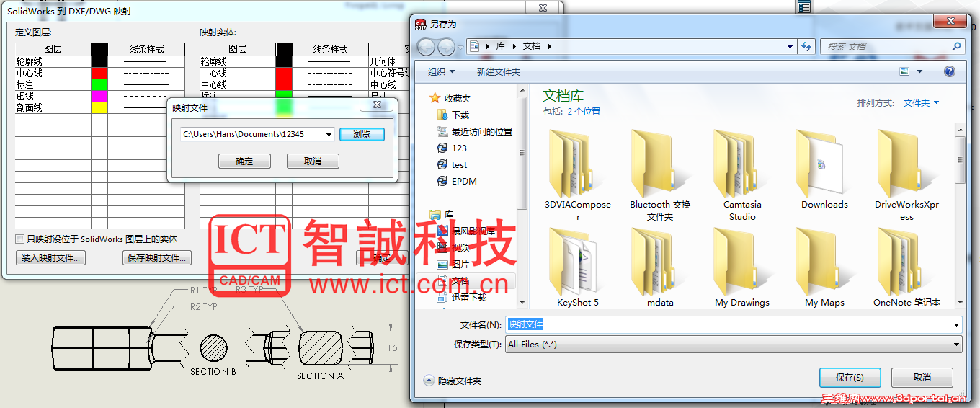Open the 排列方式 文件夹 dropdown
Viewport: 980px width, 408px height.
922,103
